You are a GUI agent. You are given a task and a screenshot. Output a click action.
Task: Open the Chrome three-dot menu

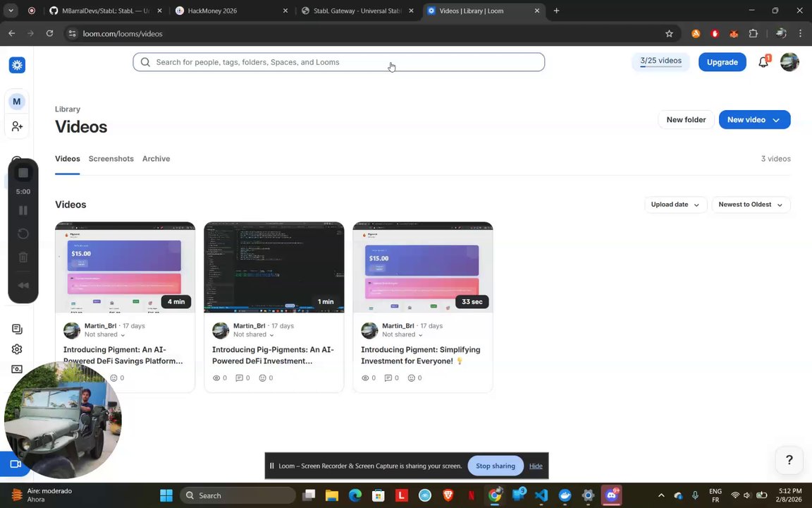801,34
